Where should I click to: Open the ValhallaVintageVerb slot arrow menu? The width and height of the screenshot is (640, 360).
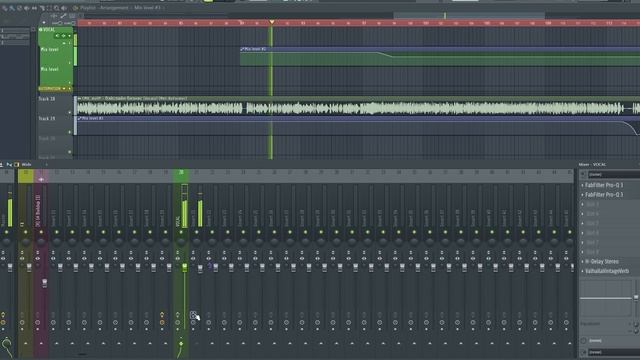click(582, 271)
